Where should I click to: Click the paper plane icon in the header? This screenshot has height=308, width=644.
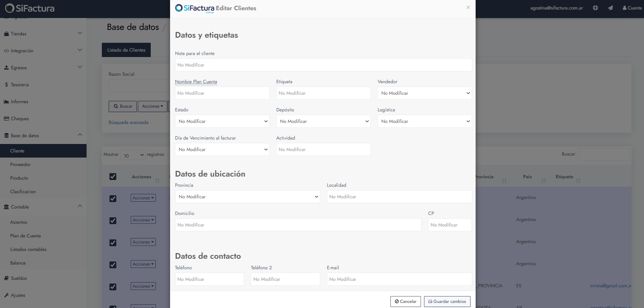click(610, 8)
